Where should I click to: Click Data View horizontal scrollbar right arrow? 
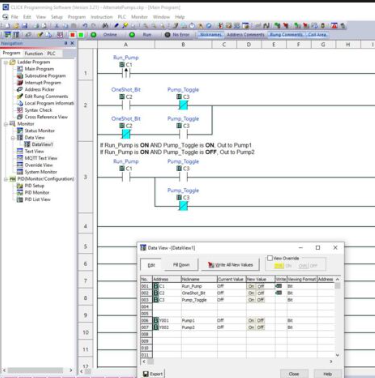331,361
